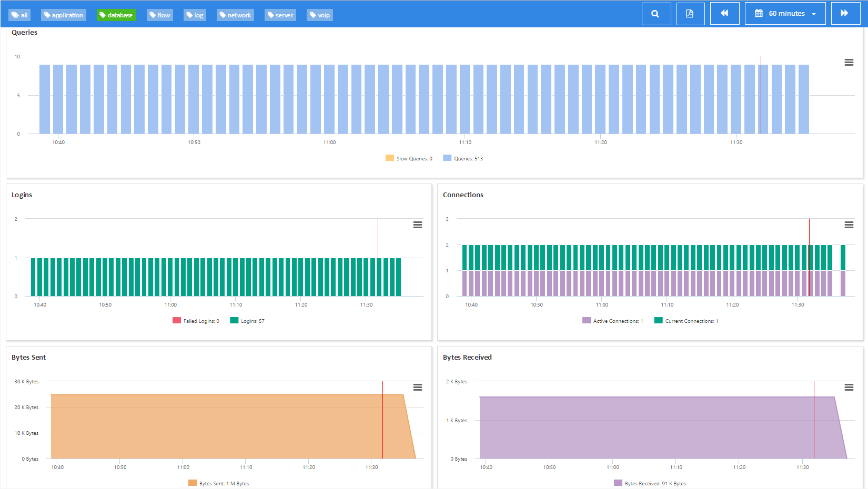Click the Failed Logins legend entry

(x=196, y=321)
